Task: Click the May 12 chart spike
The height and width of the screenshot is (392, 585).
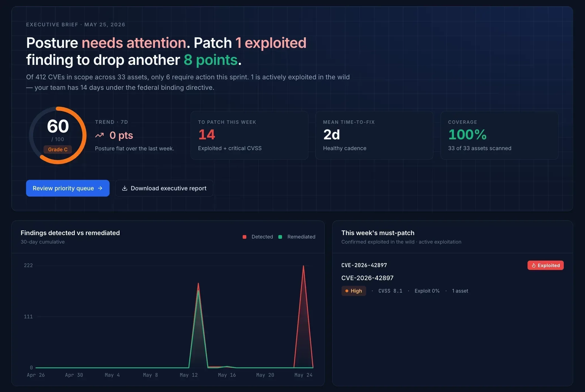Action: 198,283
